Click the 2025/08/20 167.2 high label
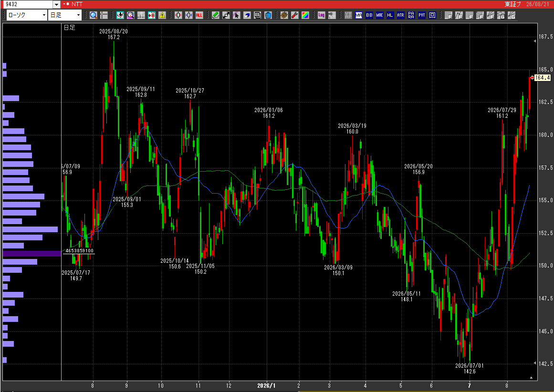The image size is (554, 392). (114, 34)
